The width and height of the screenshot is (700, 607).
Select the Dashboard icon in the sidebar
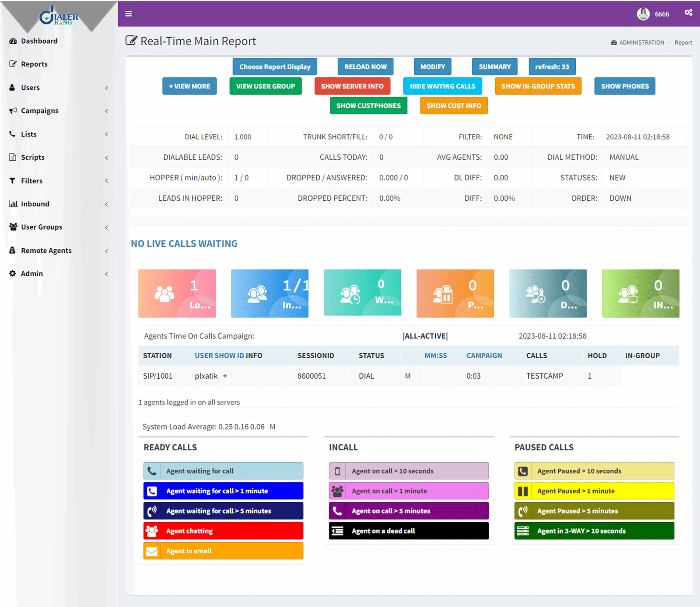[13, 41]
